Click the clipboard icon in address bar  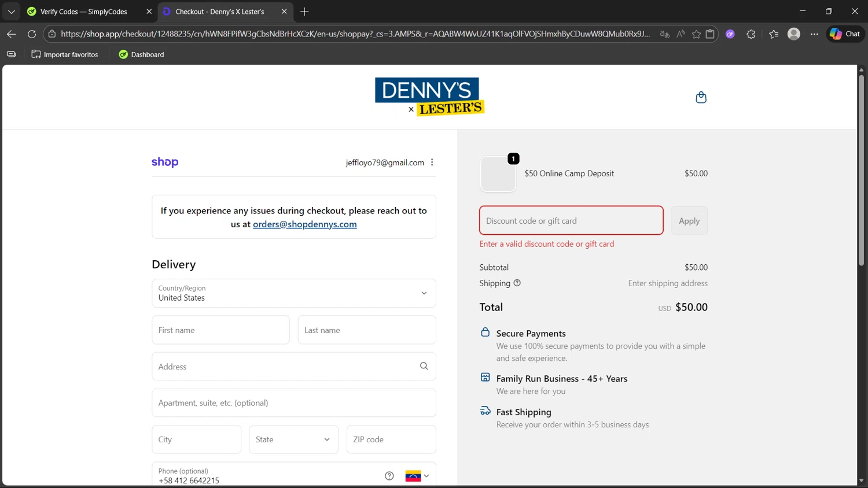(710, 34)
